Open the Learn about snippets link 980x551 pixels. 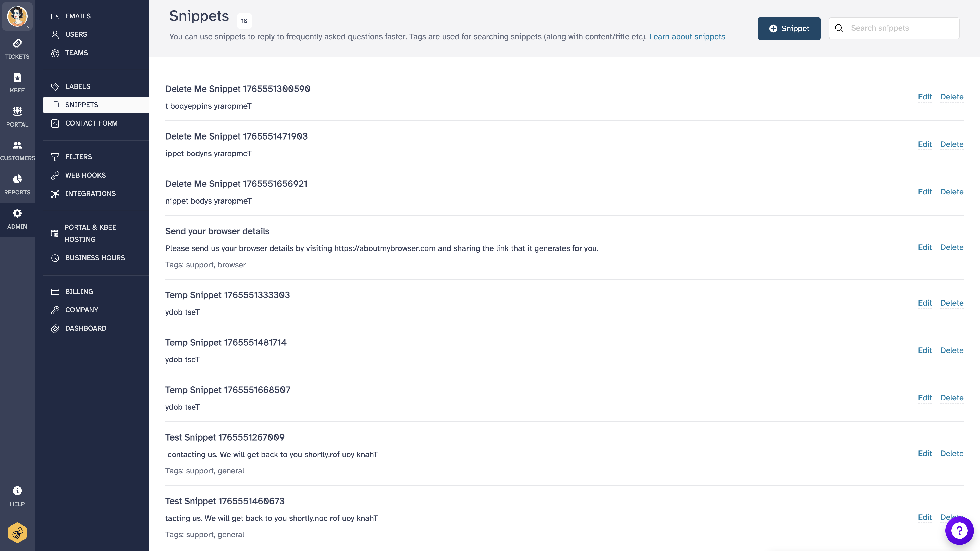(x=687, y=37)
